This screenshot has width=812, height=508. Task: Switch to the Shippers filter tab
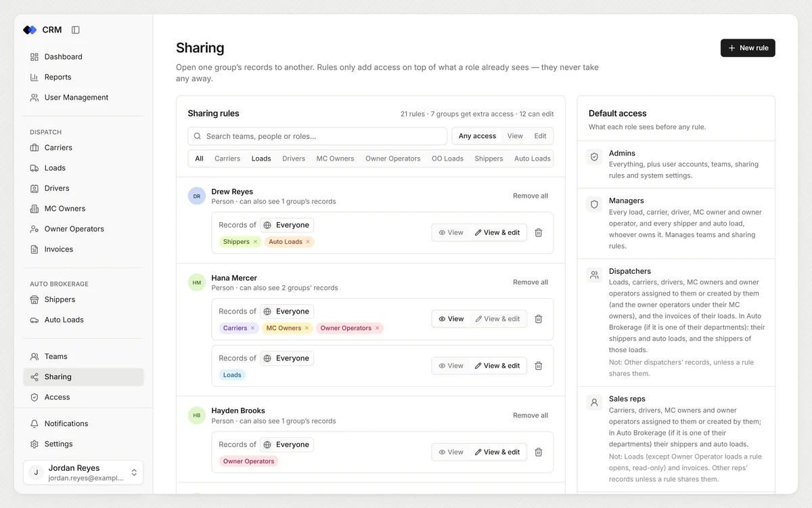[x=489, y=158]
